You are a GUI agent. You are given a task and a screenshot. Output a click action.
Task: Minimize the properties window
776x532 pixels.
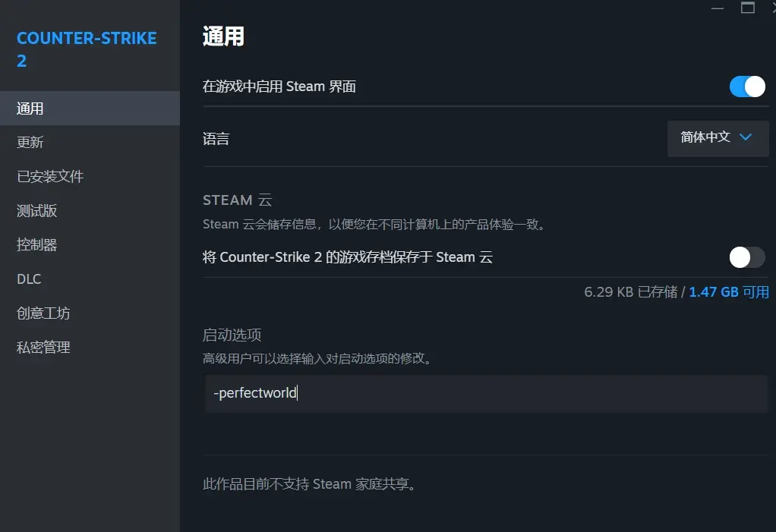(x=718, y=8)
